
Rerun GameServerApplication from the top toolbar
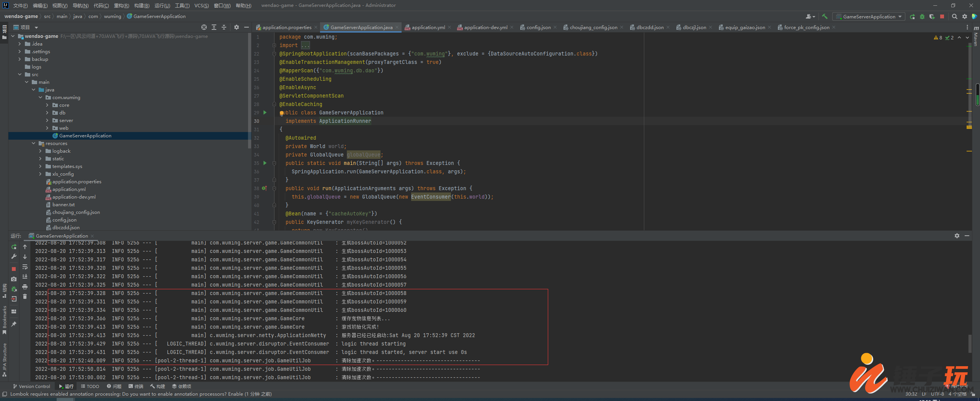(913, 16)
